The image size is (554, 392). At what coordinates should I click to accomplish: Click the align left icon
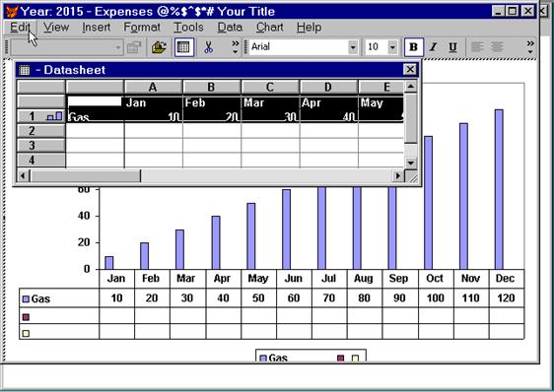[477, 47]
